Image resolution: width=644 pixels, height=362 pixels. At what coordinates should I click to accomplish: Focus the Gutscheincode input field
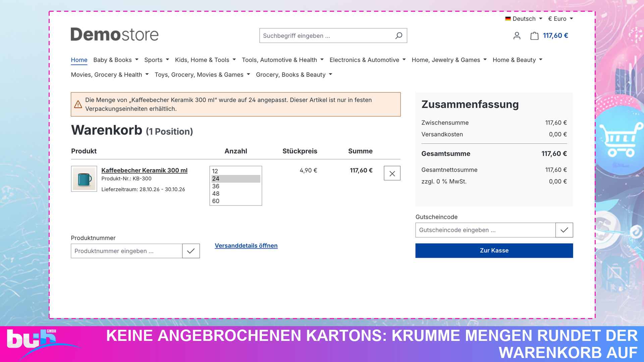[x=485, y=230]
